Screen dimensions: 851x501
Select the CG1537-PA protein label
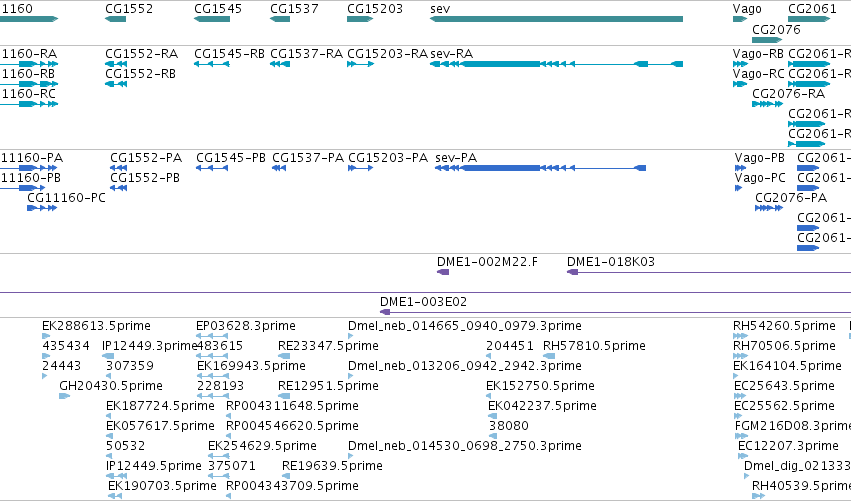point(308,158)
